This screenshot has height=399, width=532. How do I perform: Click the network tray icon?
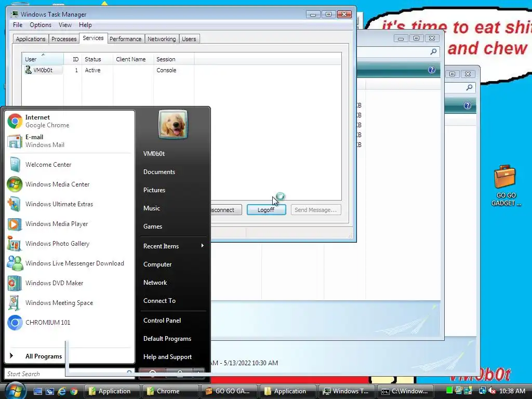[x=482, y=391]
